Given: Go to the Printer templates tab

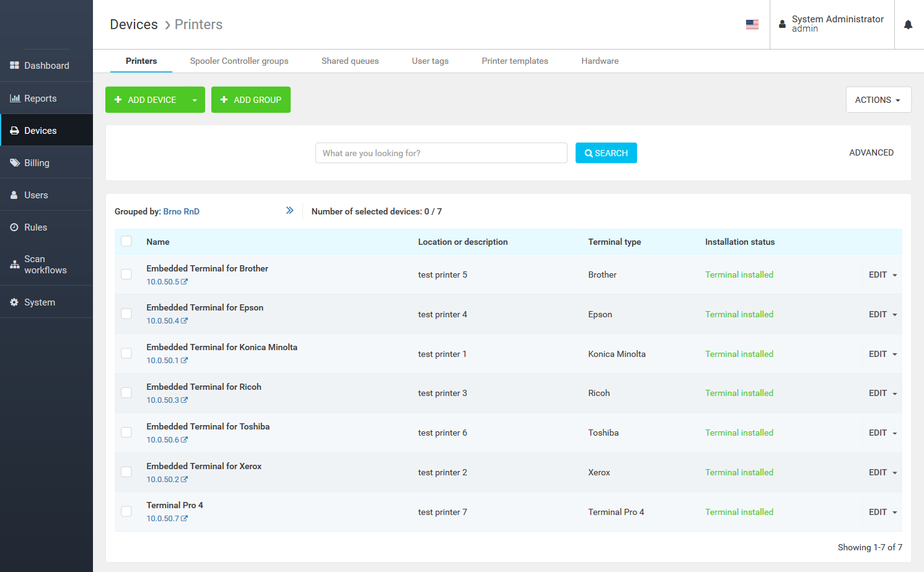Looking at the screenshot, I should [x=514, y=61].
